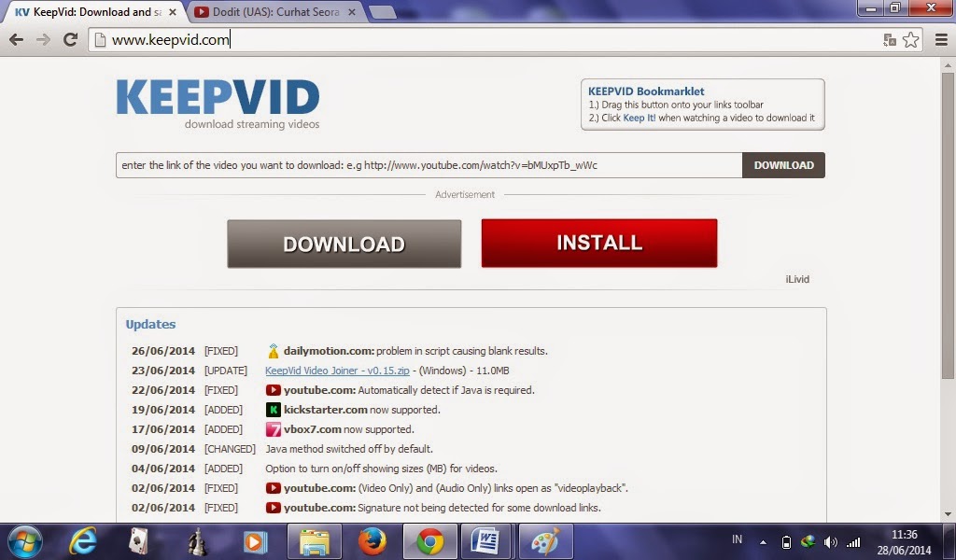Open the KeepVid Video Joiner v0.15.zip link
Viewport: 956px width, 560px height.
point(337,371)
